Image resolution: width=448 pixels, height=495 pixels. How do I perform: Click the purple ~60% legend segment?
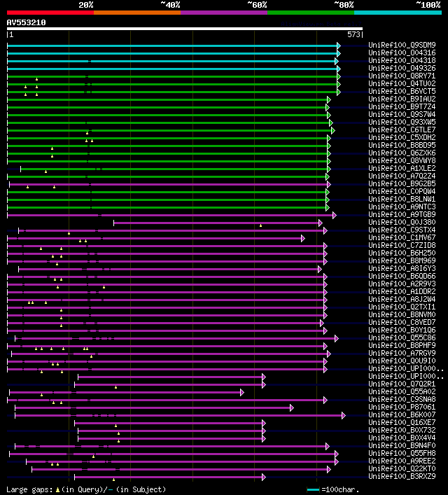tap(224, 13)
